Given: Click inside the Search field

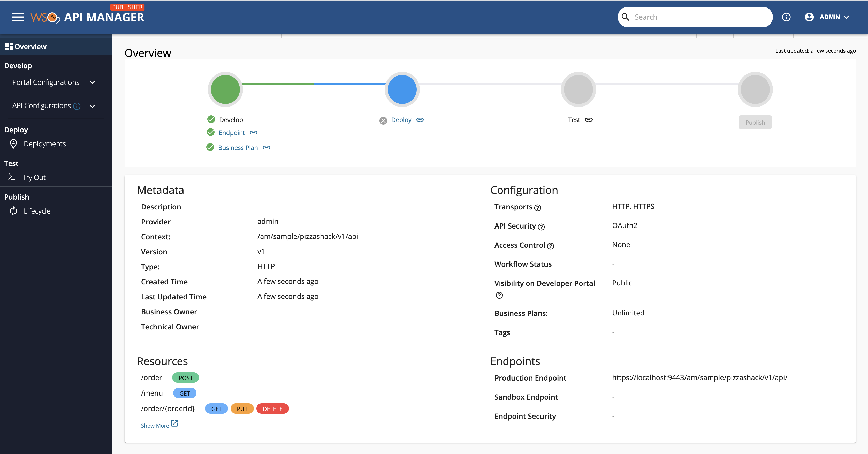Looking at the screenshot, I should [694, 17].
